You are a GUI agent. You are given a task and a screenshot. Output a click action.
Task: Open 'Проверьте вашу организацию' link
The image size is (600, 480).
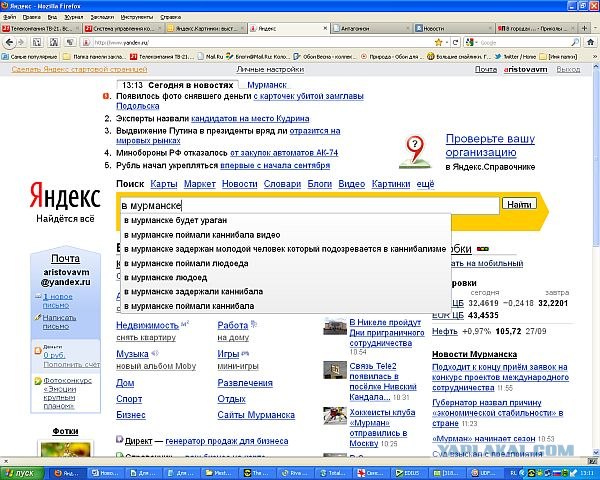point(490,145)
